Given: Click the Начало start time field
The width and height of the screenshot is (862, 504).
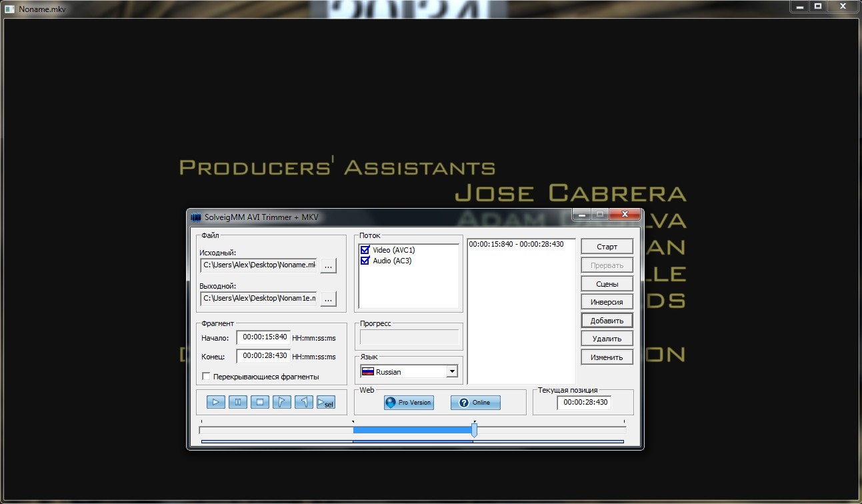Looking at the screenshot, I should point(263,337).
